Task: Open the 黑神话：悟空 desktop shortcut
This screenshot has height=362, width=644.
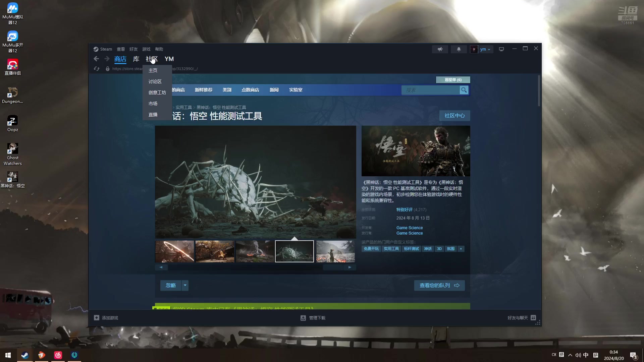Action: [x=13, y=180]
